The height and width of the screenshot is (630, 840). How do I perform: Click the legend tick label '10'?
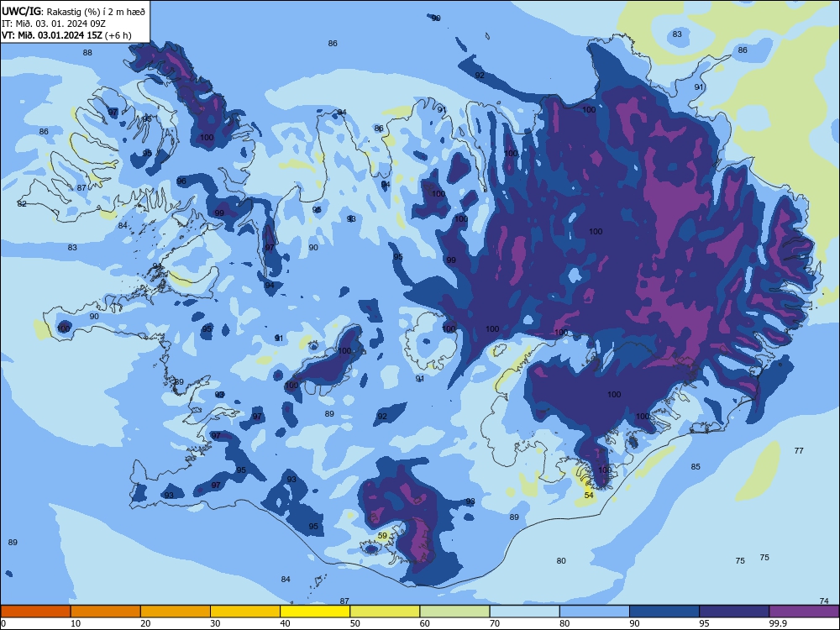point(76,623)
